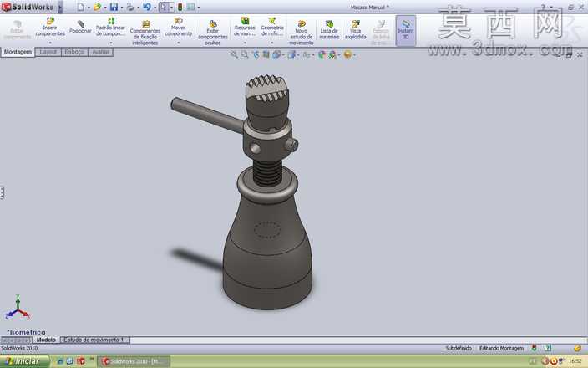This screenshot has height=368, width=588.
Task: Select the threaded screw of the jack
Action: [x=266, y=173]
